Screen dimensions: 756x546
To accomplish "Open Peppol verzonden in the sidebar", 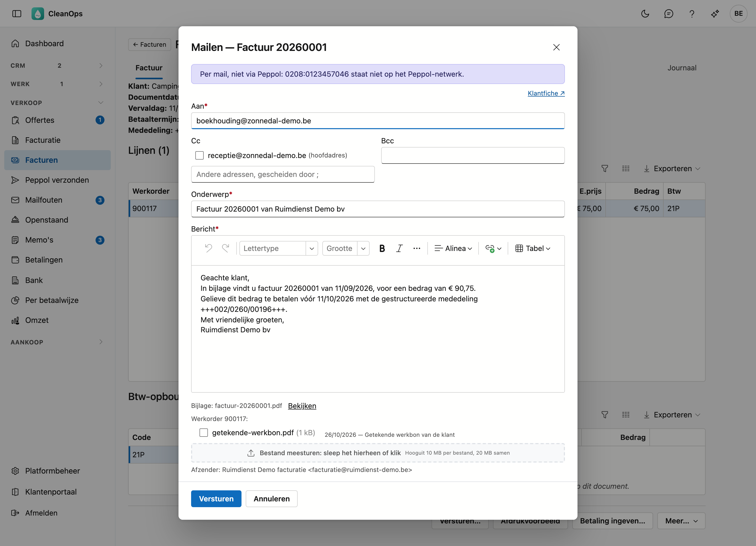I will pos(57,180).
